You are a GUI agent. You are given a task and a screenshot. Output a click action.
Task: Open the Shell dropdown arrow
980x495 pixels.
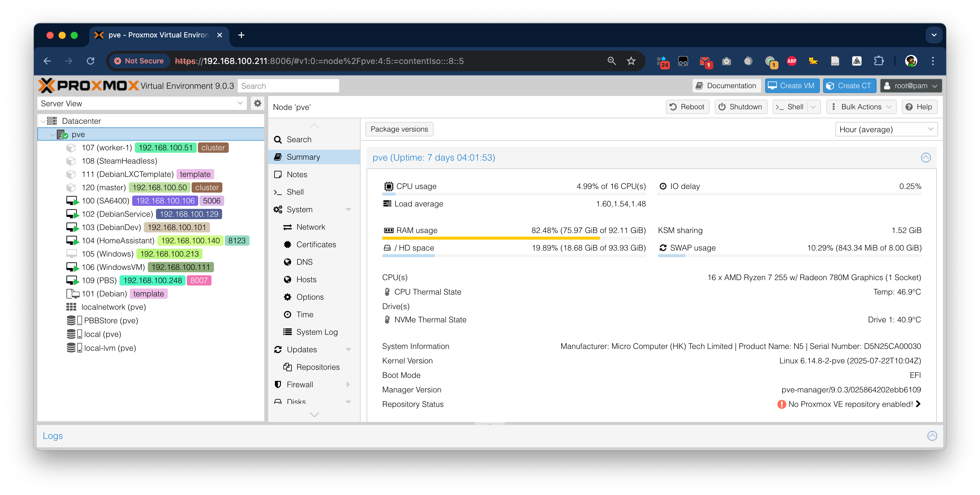tap(813, 107)
